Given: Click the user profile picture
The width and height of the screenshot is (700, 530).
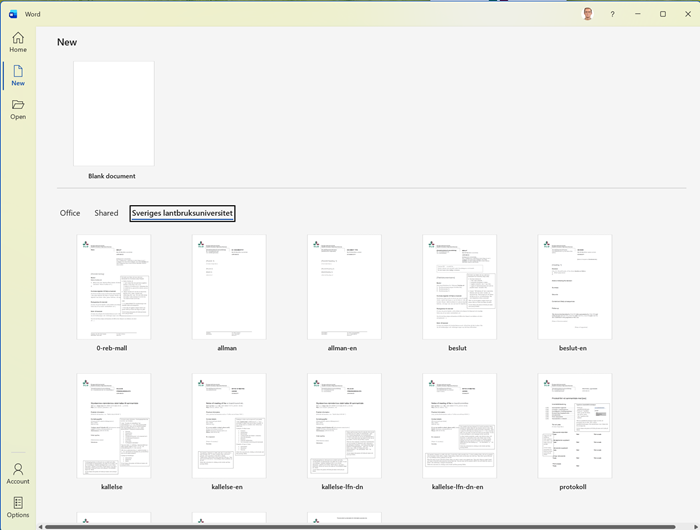Looking at the screenshot, I should pyautogui.click(x=588, y=14).
